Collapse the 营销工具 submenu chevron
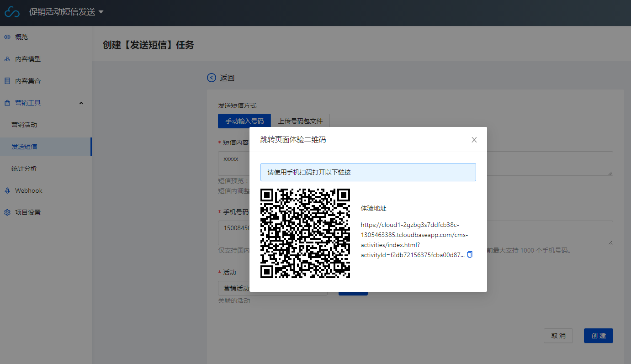The height and width of the screenshot is (364, 631). pos(81,103)
